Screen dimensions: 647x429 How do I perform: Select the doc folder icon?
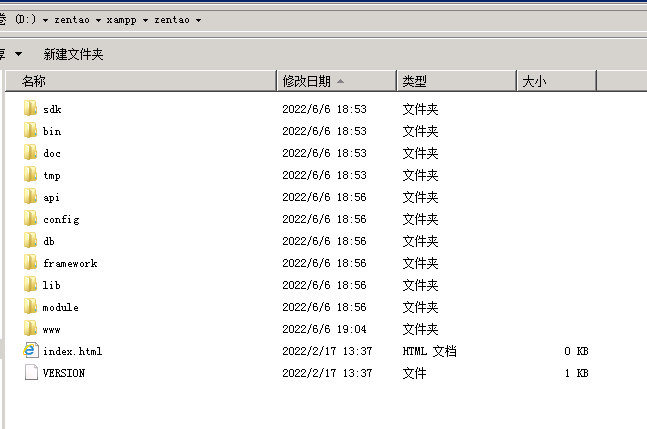tap(30, 153)
